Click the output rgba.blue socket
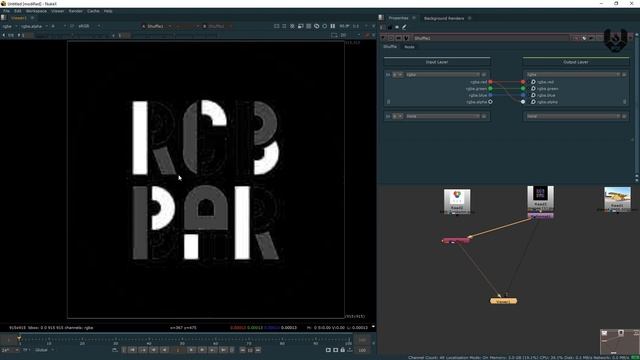This screenshot has width=640, height=360. [523, 95]
